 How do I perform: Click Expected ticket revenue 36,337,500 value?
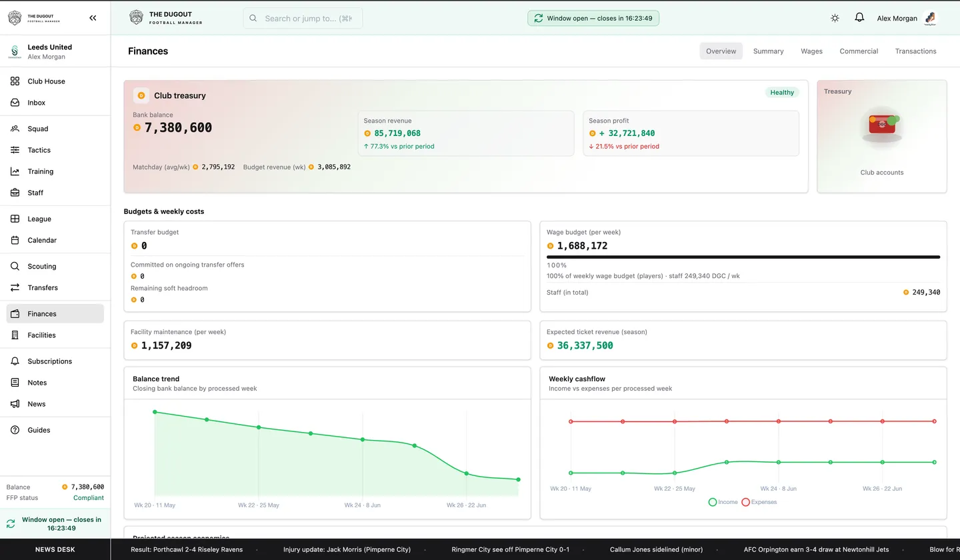click(x=585, y=345)
